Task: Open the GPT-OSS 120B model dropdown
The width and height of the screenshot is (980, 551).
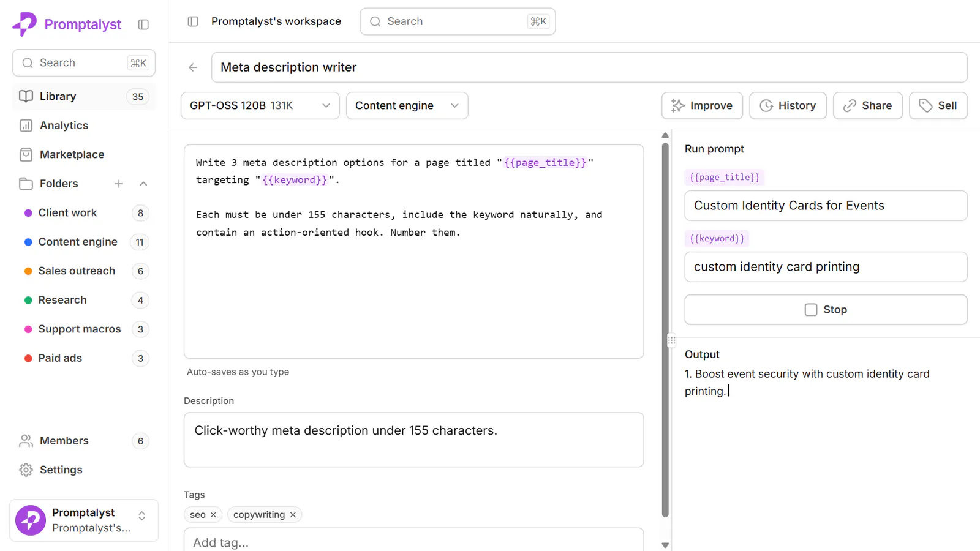Action: (260, 105)
